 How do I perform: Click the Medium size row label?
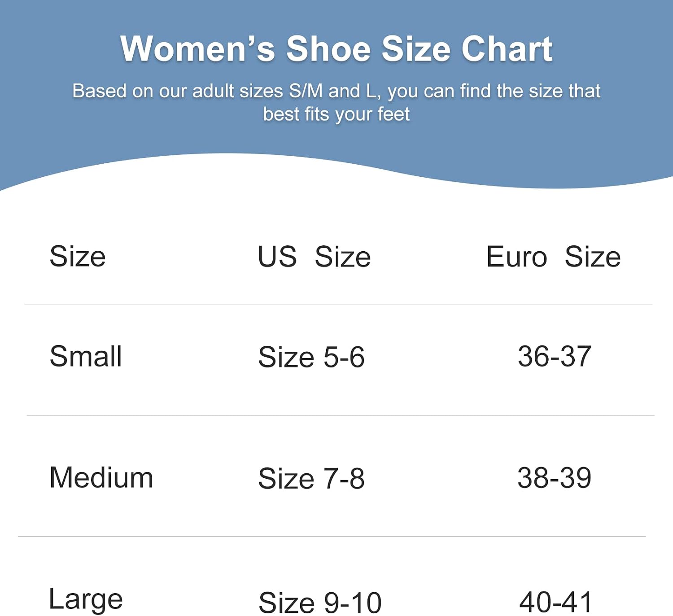tap(101, 477)
